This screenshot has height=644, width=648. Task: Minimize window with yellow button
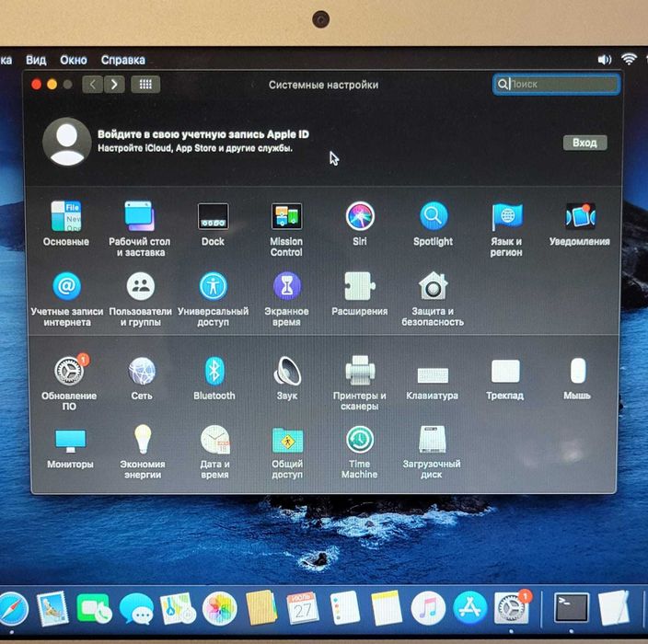(x=52, y=85)
